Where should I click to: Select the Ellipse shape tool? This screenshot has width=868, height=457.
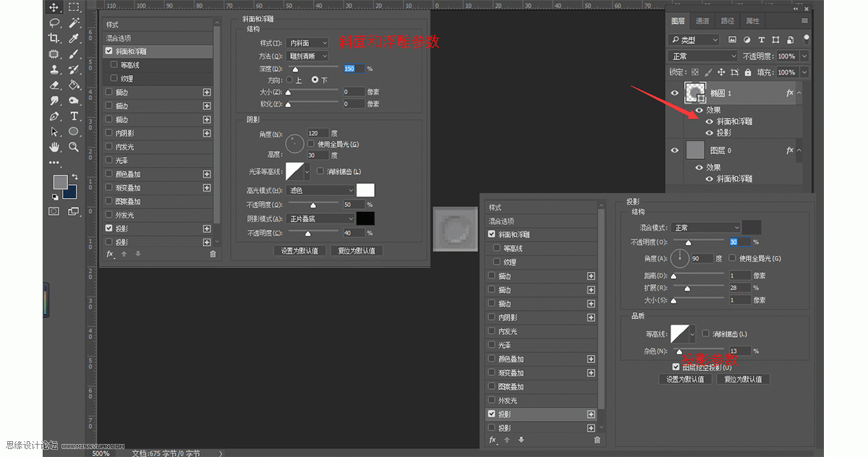click(74, 132)
